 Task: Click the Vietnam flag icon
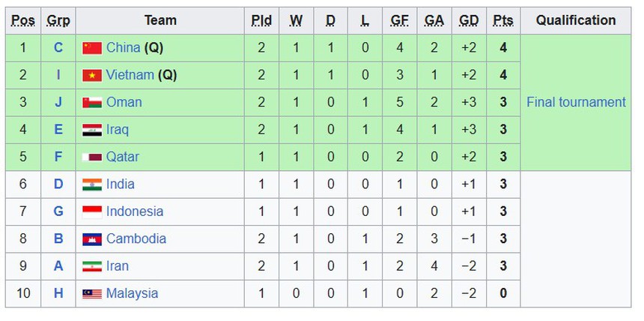(x=91, y=75)
